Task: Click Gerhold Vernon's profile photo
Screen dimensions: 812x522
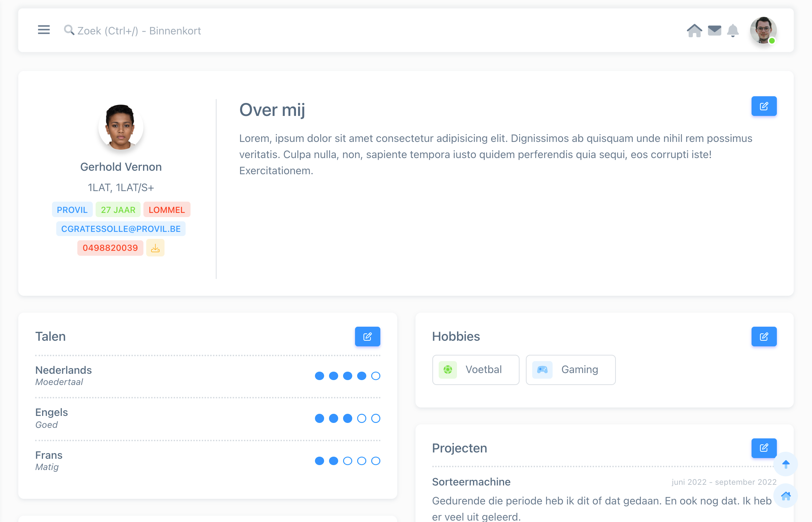Action: tap(121, 127)
